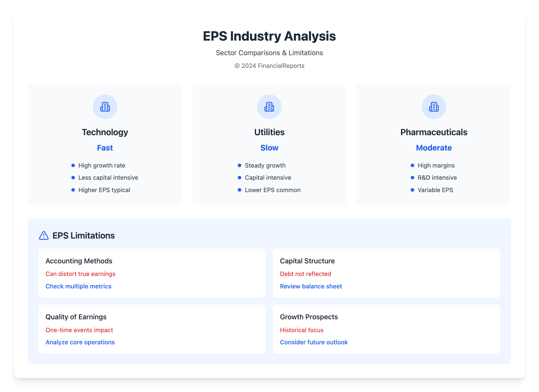Click the copyright 2024 FinancialReports text
Screen dimensions: 539x392
tap(269, 66)
